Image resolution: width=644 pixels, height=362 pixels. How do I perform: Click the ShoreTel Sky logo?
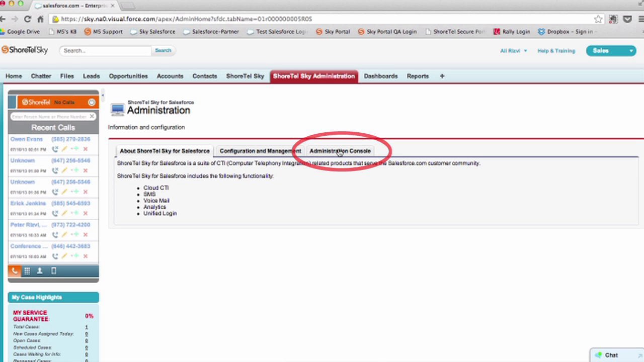coord(25,50)
